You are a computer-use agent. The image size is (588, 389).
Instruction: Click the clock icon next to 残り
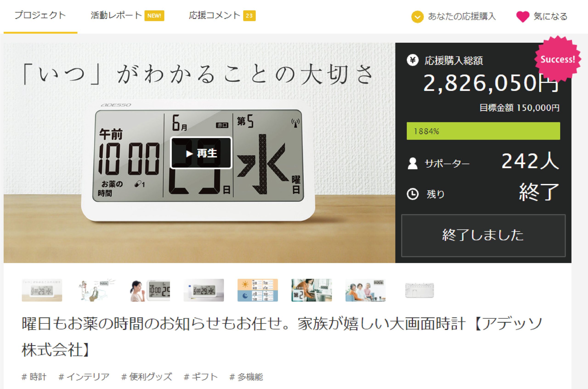pyautogui.click(x=413, y=194)
